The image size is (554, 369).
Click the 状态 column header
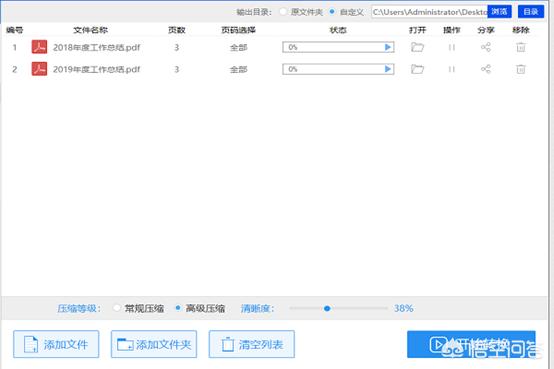[338, 30]
